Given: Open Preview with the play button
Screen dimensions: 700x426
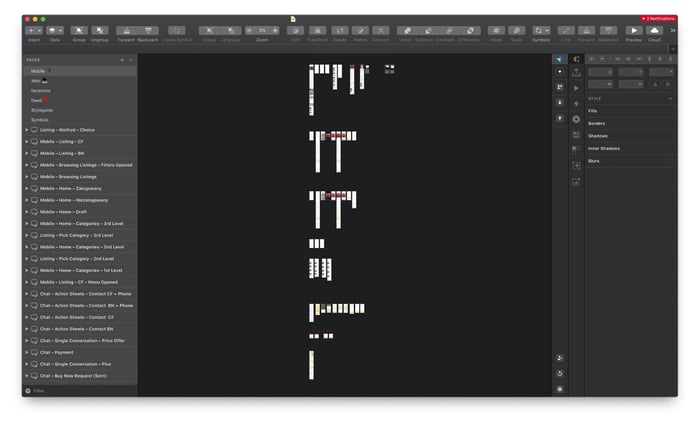Looking at the screenshot, I should tap(633, 31).
